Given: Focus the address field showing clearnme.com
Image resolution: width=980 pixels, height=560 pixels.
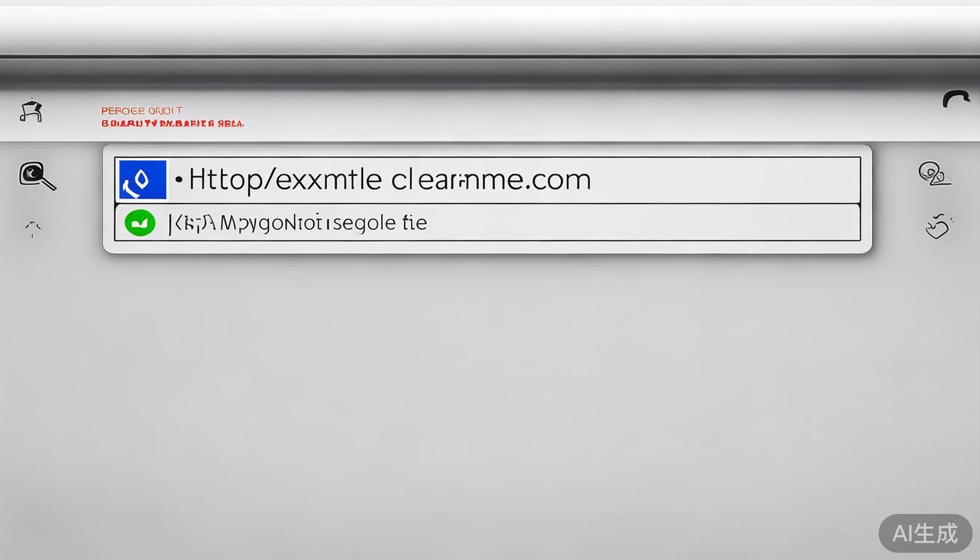Looking at the screenshot, I should (x=487, y=180).
